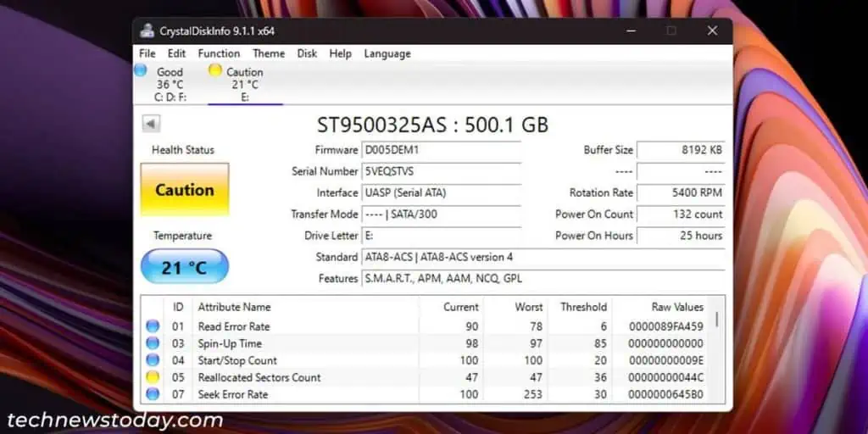The width and height of the screenshot is (868, 434).
Task: Click the yellow Caution status orb
Action: click(x=214, y=70)
